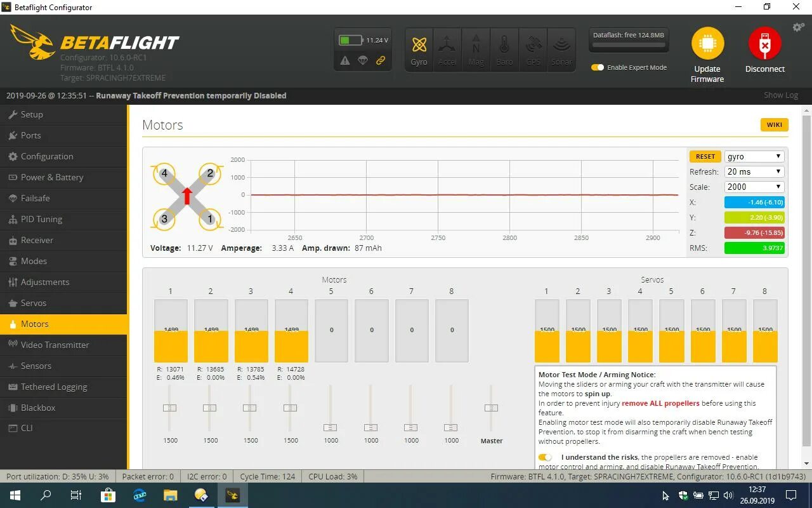Click the Sonar sensor icon
The image size is (812, 508).
click(561, 50)
